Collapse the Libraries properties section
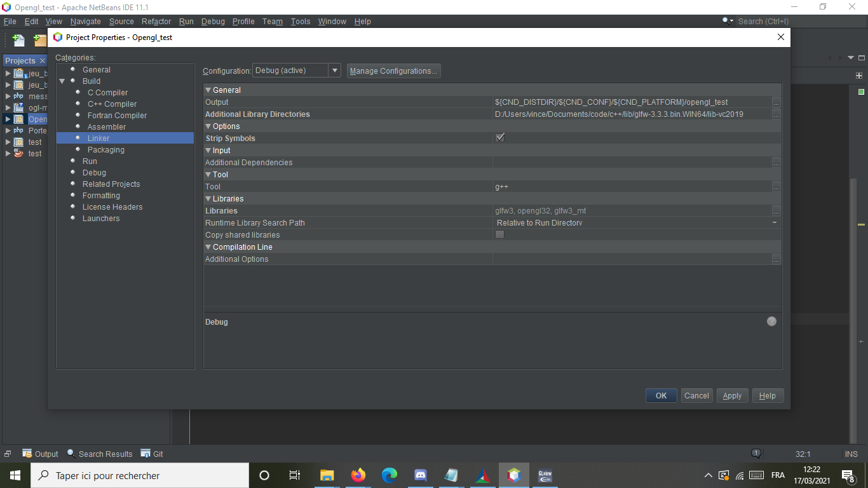 coord(208,199)
